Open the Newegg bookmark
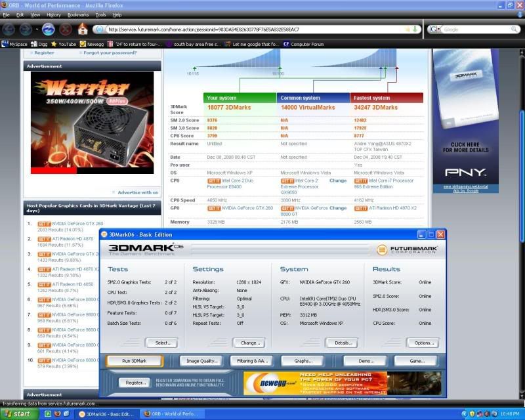The image size is (525, 420). 92,44
